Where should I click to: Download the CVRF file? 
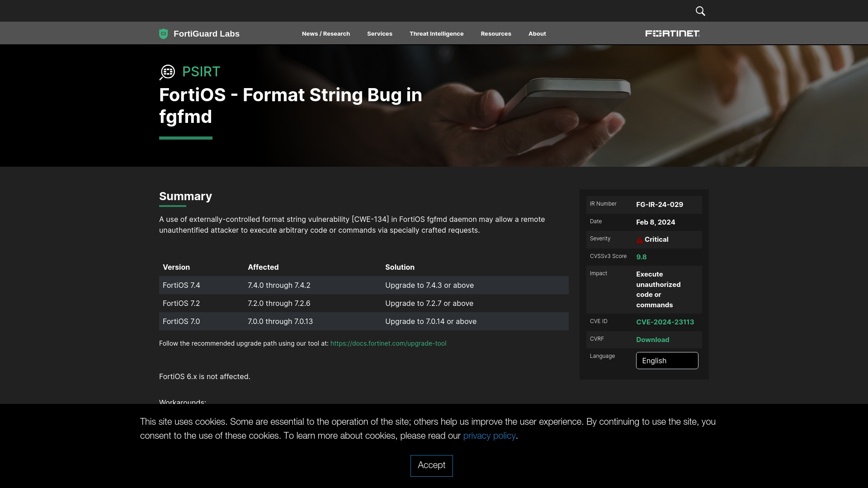(653, 340)
